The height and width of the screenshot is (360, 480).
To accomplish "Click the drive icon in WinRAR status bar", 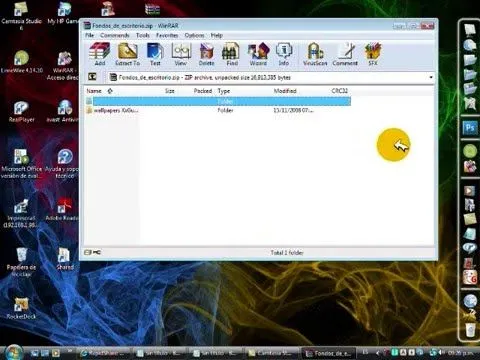I will coord(88,252).
